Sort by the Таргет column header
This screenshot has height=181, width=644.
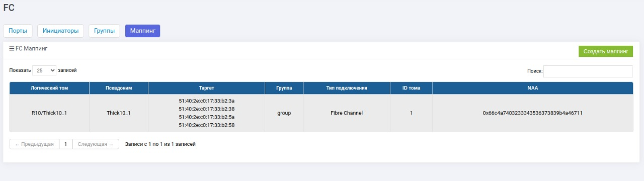(207, 88)
